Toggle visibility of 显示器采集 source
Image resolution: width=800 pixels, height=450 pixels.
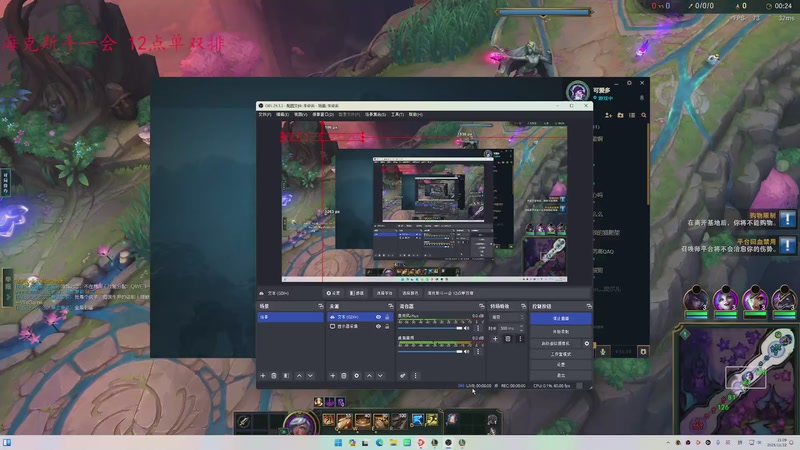(378, 326)
